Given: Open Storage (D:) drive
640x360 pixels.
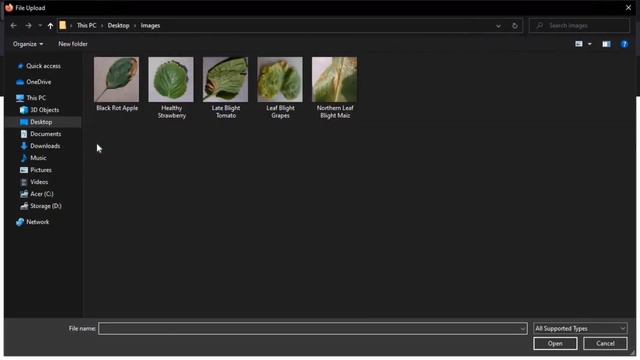Looking at the screenshot, I should click(x=46, y=206).
